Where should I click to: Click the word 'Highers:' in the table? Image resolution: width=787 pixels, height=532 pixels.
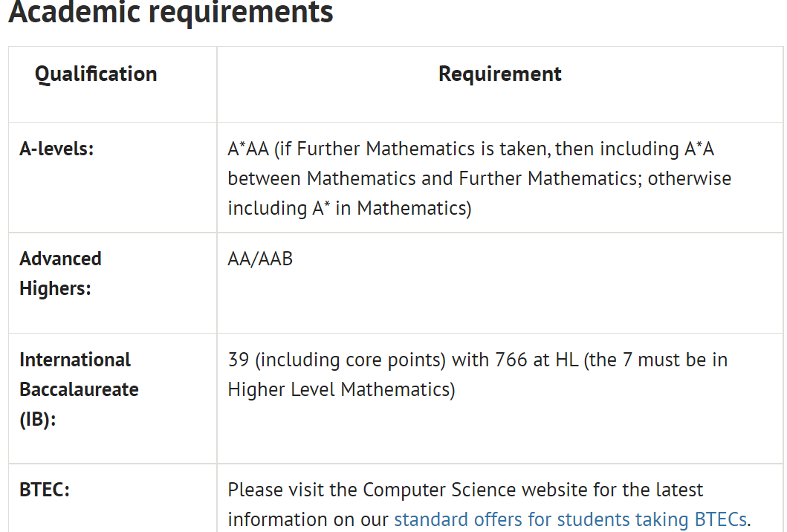[55, 288]
